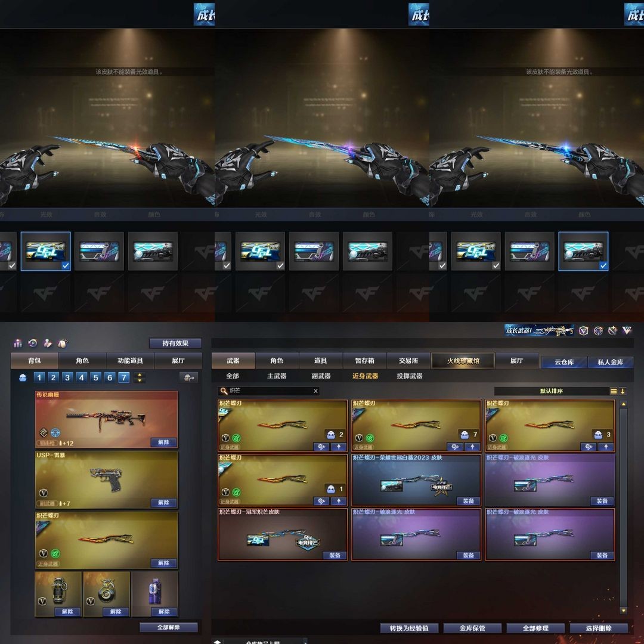
Task: Open the statistics chart icon above 背包 tab
Action: click(x=18, y=343)
